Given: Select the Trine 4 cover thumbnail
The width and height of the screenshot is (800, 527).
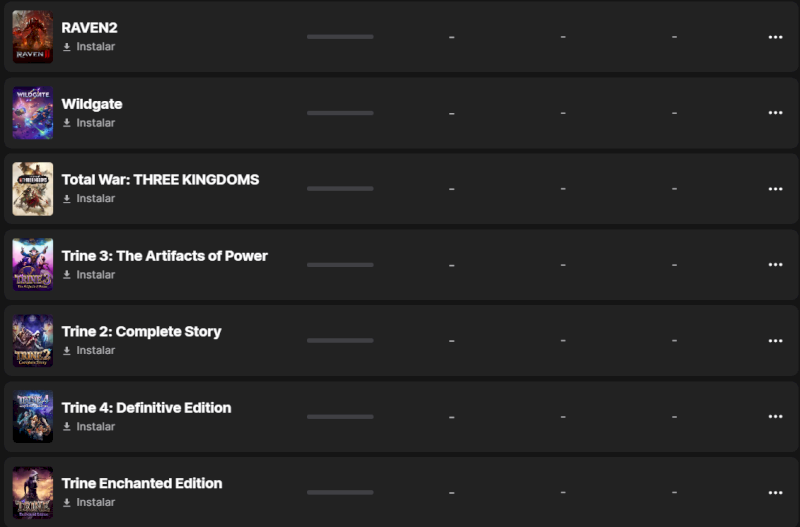Looking at the screenshot, I should click(32, 417).
